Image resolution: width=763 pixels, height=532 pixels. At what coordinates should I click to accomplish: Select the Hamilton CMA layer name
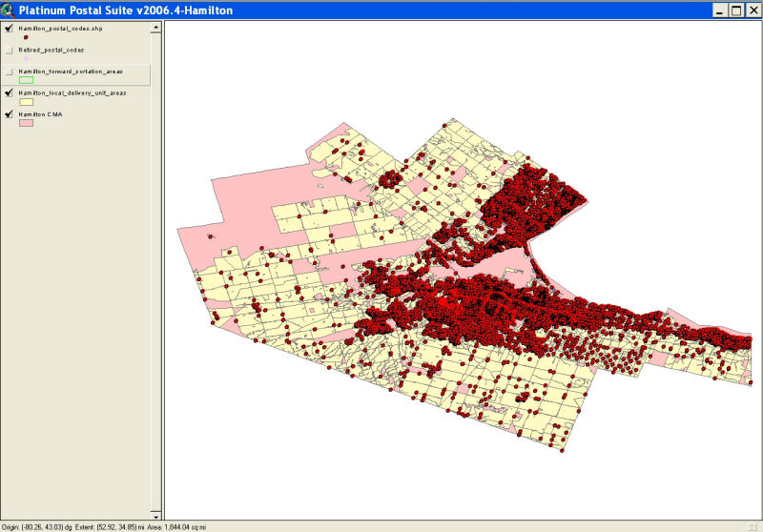[x=40, y=114]
